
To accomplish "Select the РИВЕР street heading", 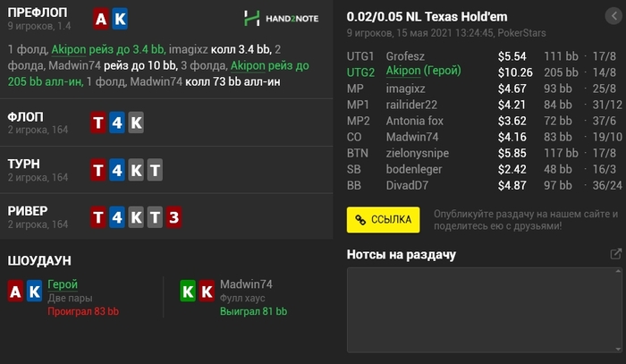I will pyautogui.click(x=28, y=211).
